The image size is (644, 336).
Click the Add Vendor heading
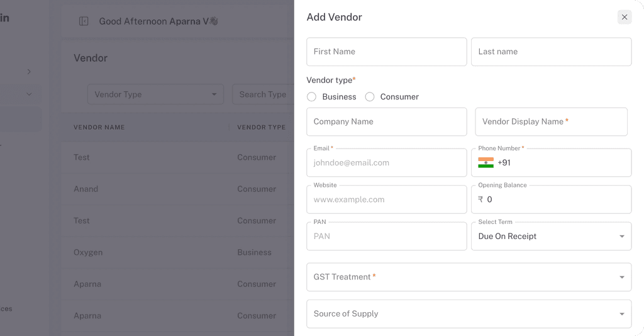coord(335,17)
